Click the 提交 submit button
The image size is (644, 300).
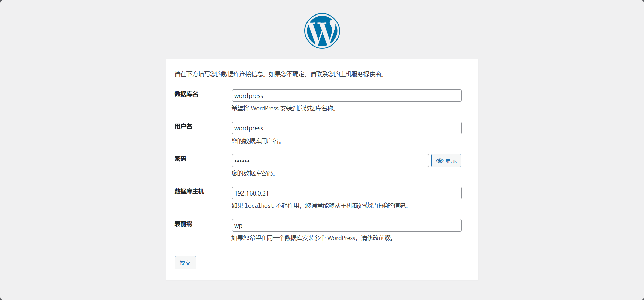[185, 263]
